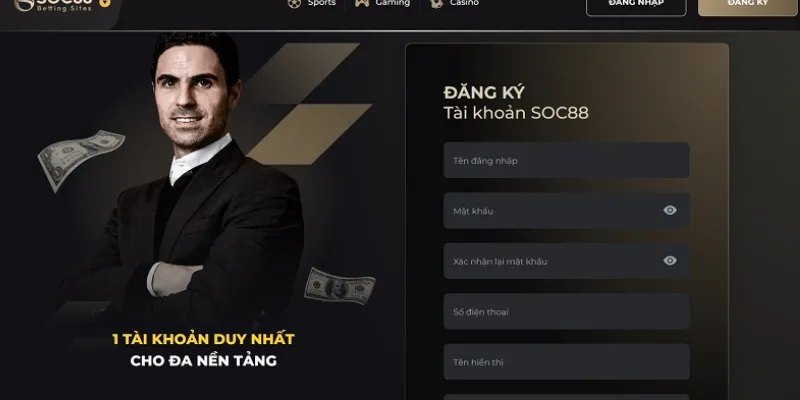Viewport: 800px width, 400px height.
Task: Click the 1 TÀI KHOẢN DUY NHẤT slogan
Action: pyautogui.click(x=203, y=339)
